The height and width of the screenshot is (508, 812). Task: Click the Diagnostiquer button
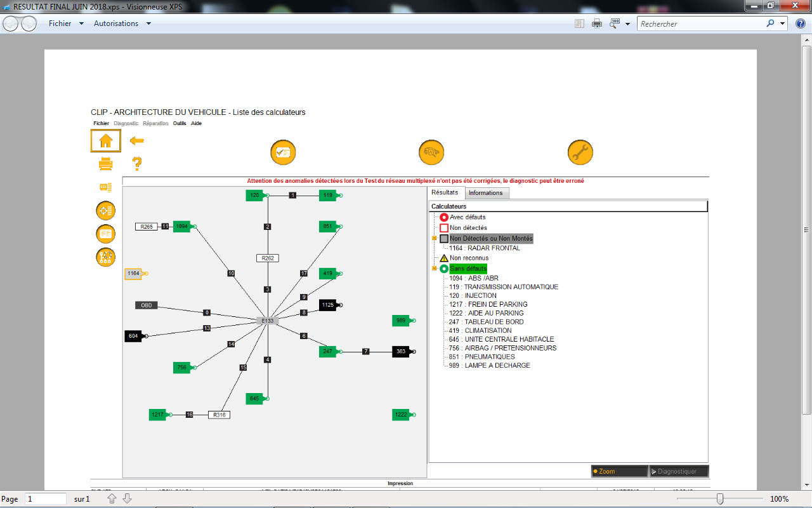[678, 472]
